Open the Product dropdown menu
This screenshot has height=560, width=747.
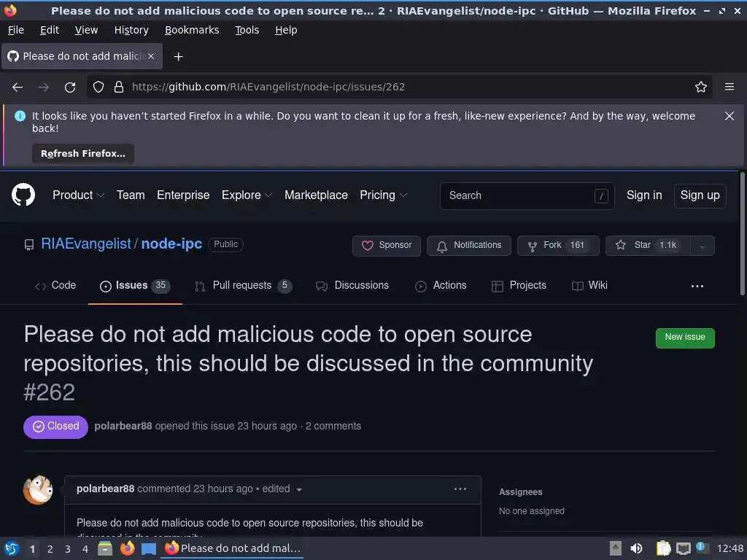[78, 195]
